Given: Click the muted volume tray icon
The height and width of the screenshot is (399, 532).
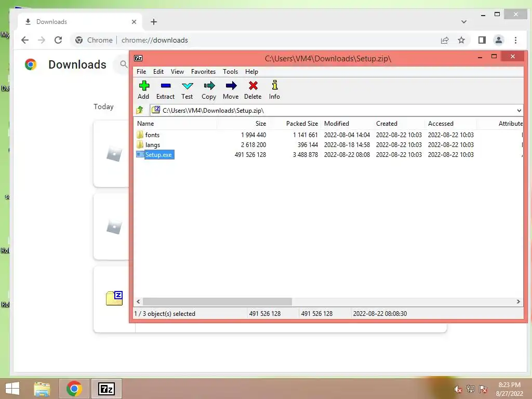Looking at the screenshot, I should [458, 389].
